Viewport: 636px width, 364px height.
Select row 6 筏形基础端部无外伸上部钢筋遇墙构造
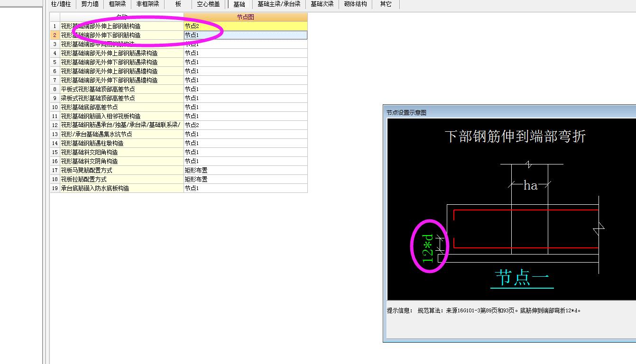[x=121, y=71]
